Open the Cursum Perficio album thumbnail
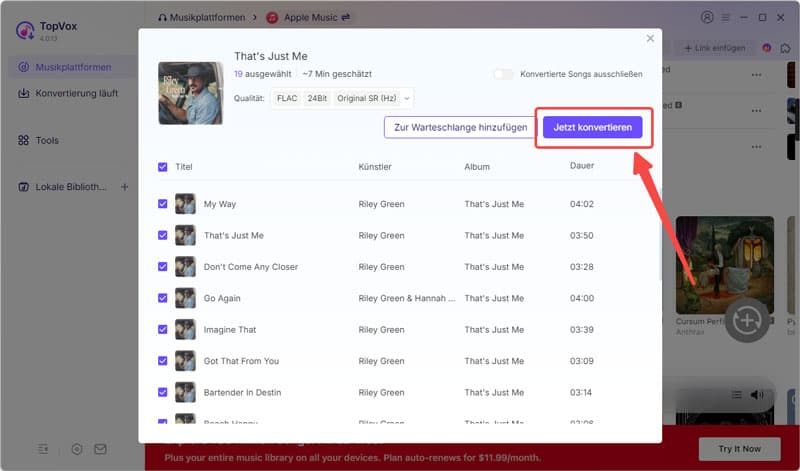800x471 pixels. (725, 265)
